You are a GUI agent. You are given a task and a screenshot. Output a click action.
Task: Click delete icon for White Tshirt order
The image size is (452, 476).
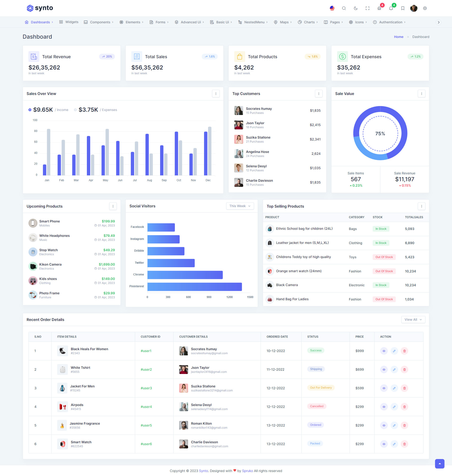tap(404, 369)
